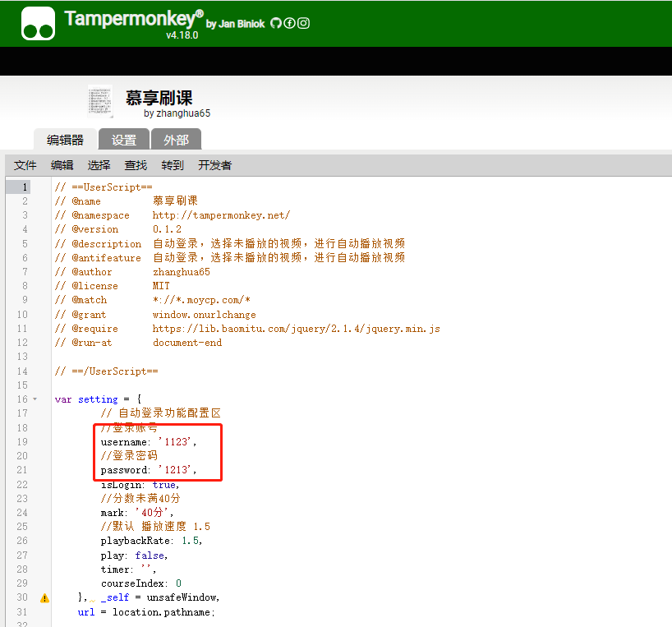Click the 'document-end' run-at value
The height and width of the screenshot is (627, 672).
click(187, 343)
